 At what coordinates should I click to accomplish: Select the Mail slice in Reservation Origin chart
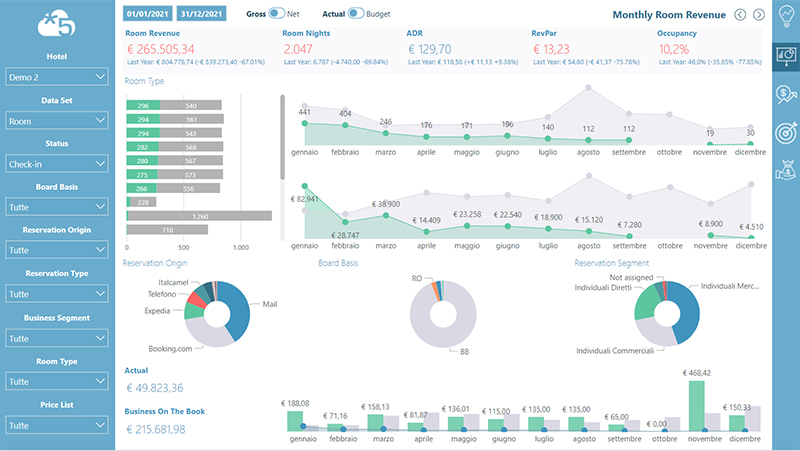pos(239,311)
